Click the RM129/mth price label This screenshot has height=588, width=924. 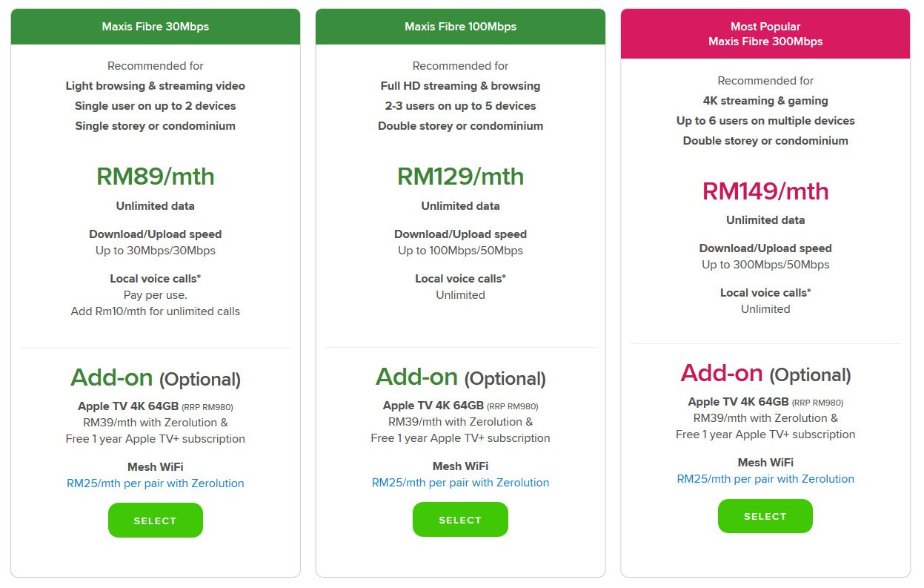pos(460,176)
